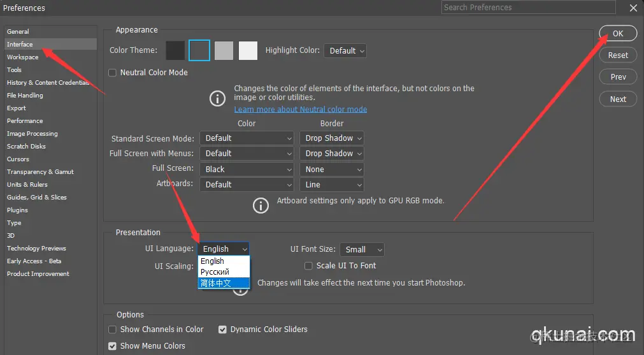Click the OK button
The image size is (644, 355).
pyautogui.click(x=618, y=34)
